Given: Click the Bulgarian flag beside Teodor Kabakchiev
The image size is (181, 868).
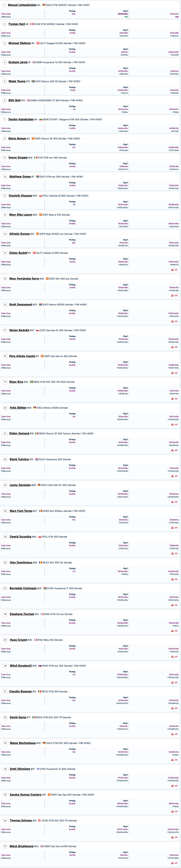Looking at the screenshot, I should [x=41, y=120].
